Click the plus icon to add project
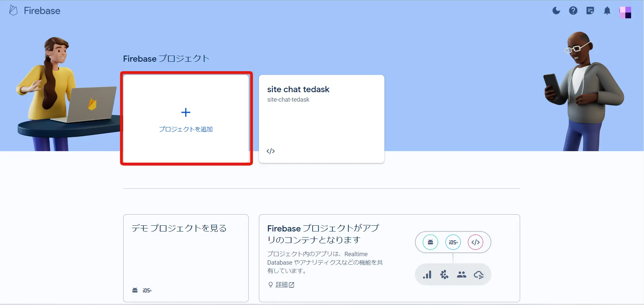The height and width of the screenshot is (305, 644). pyautogui.click(x=186, y=112)
